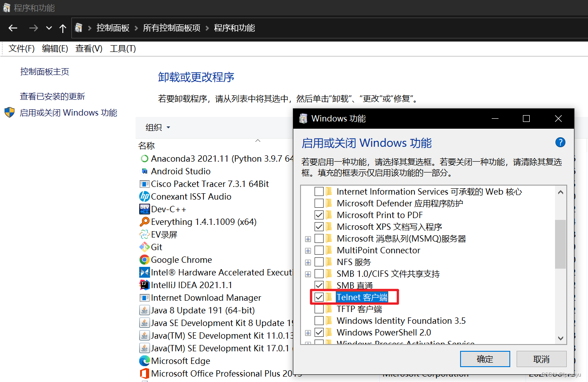This screenshot has height=382, width=588.
Task: Check the NFS 服务 checkbox
Action: coord(319,262)
